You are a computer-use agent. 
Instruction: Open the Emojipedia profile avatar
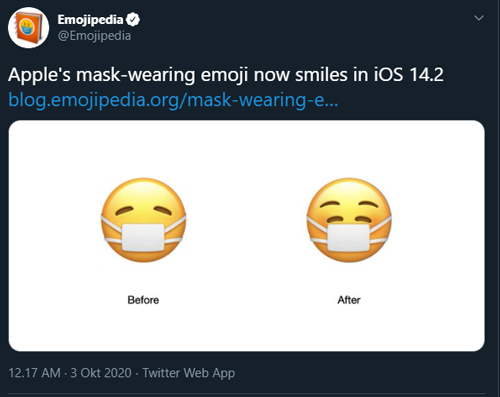tap(29, 28)
